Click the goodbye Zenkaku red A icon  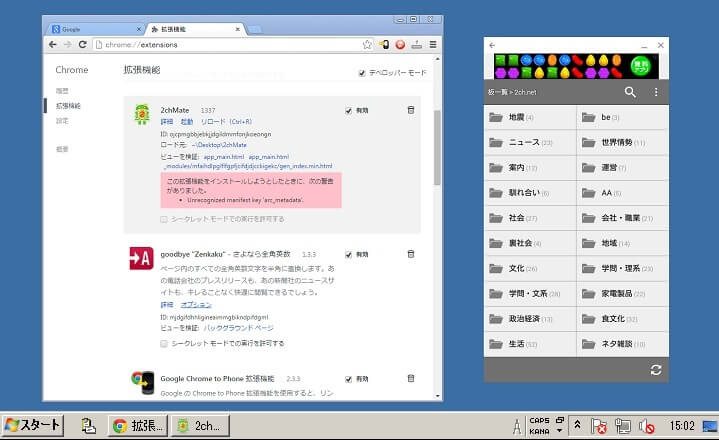tap(141, 258)
